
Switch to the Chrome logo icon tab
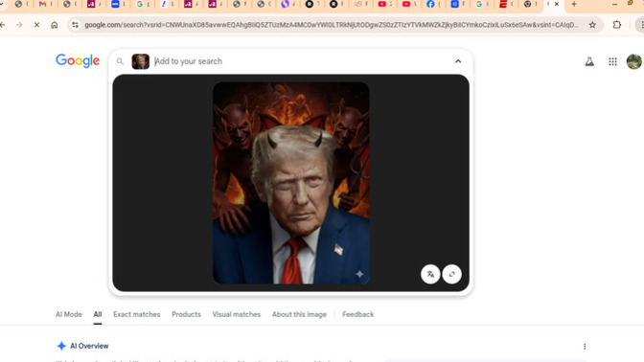(528, 4)
